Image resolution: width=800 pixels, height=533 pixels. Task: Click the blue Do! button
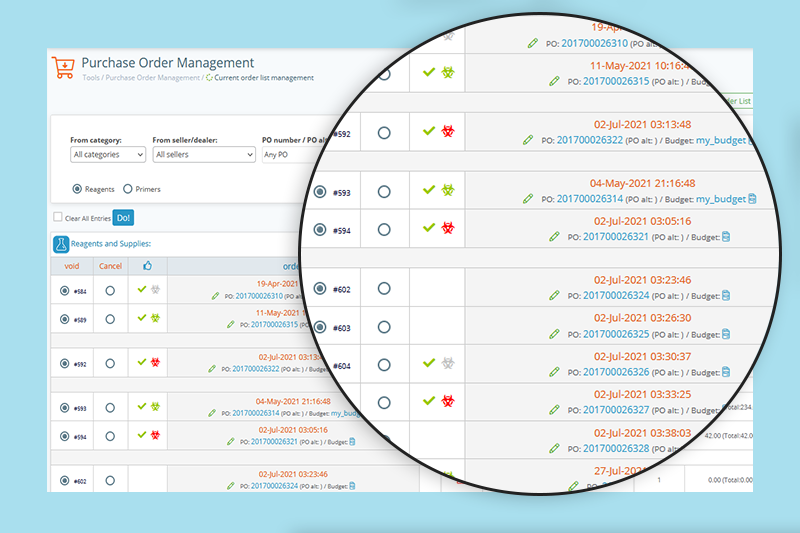[x=123, y=218]
